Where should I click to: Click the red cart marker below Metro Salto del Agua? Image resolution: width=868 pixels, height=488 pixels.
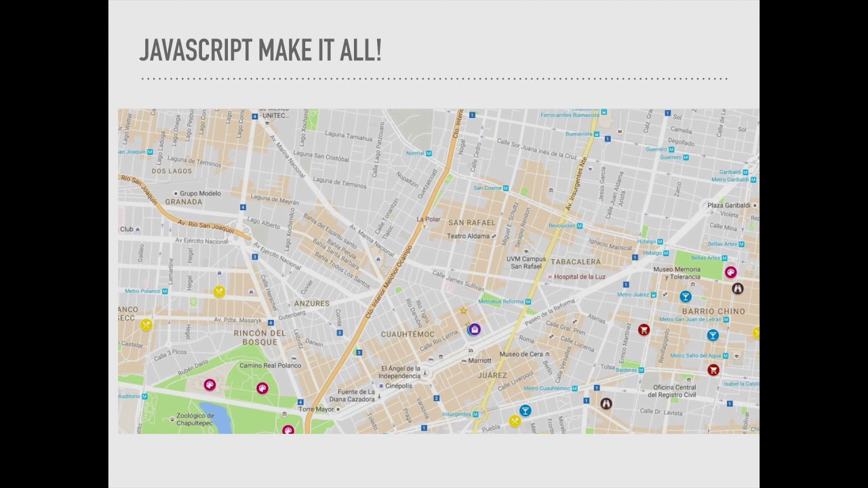coord(713,369)
